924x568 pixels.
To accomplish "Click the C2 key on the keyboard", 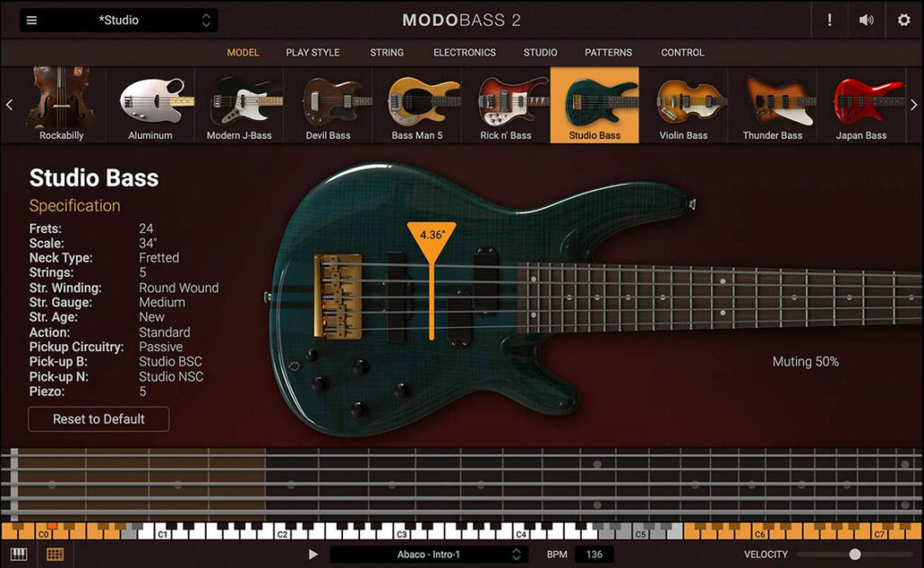I will tap(282, 535).
